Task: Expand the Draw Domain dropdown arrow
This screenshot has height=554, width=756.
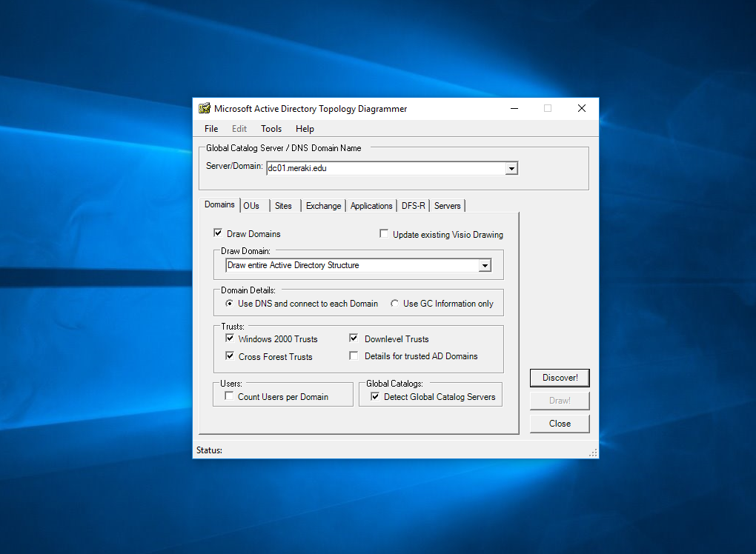Action: 485,265
